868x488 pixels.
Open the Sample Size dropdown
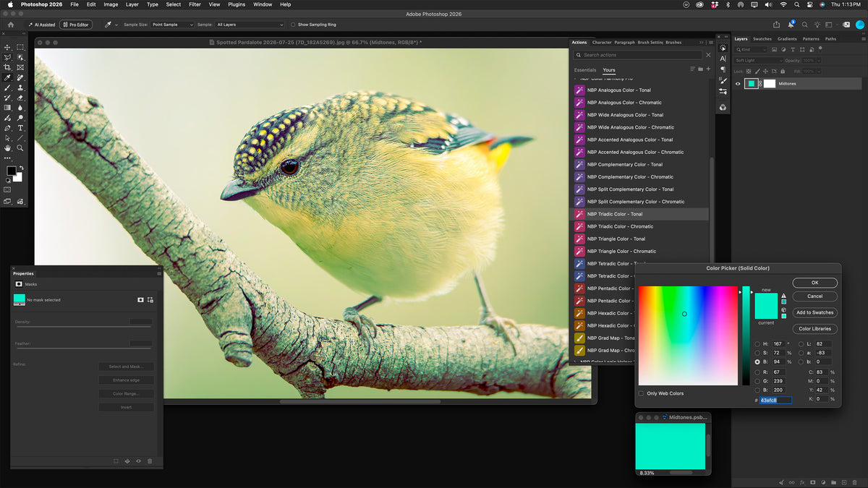point(172,25)
